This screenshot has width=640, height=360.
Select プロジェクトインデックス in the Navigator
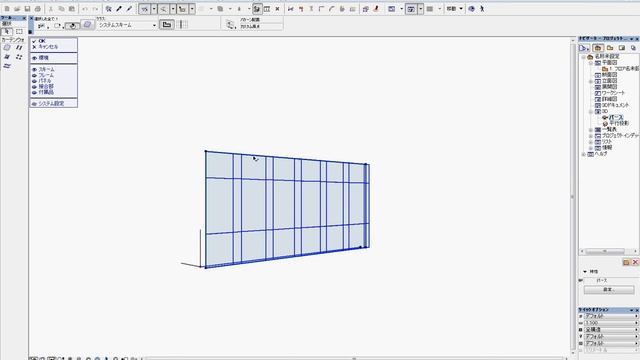coord(620,136)
